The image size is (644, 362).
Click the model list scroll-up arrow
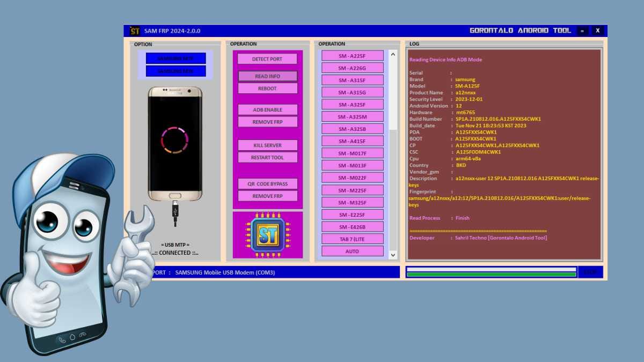point(393,54)
